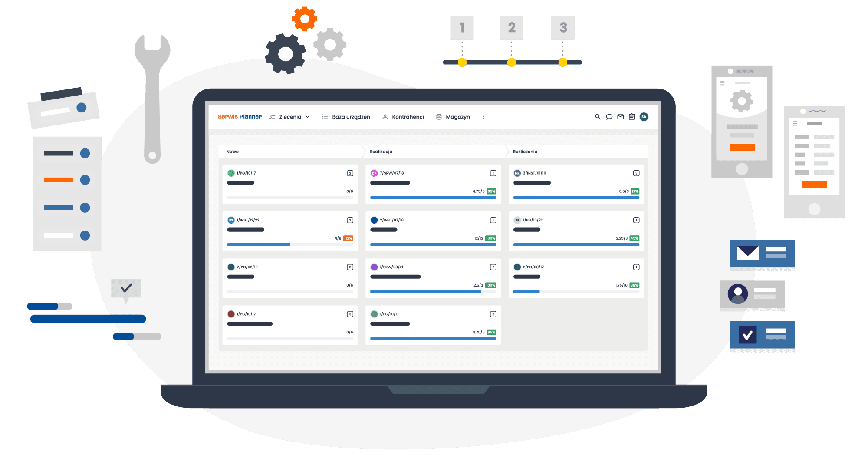Click the 112% badge on 1/INST/12/22
Screen dimensions: 868x455
348,238
